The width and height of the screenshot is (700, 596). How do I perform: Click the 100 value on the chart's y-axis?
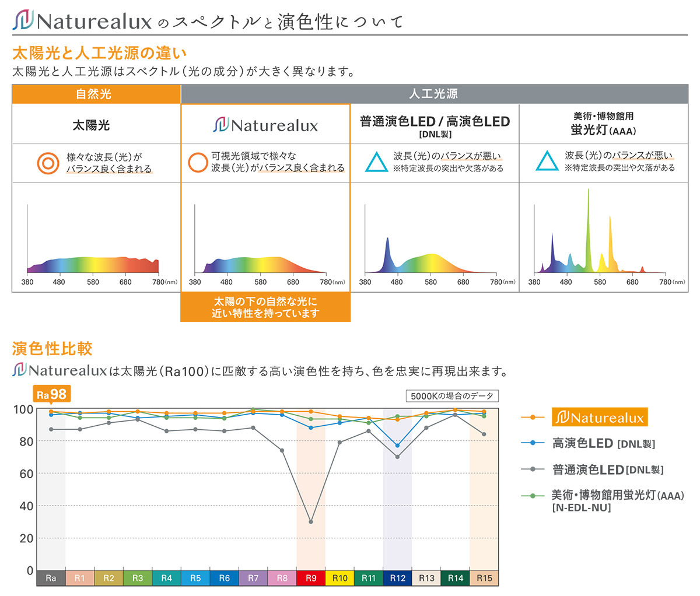[x=23, y=409]
